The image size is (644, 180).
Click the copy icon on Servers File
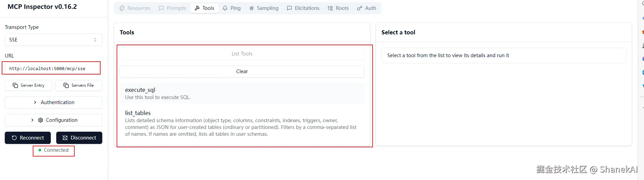click(x=66, y=85)
